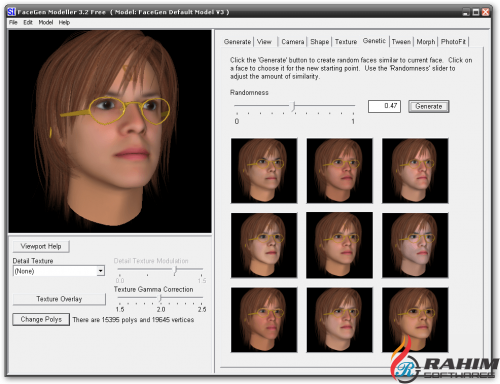Expand the Detail Texture dropdown
Viewport: 500px width, 384px height.
100,271
